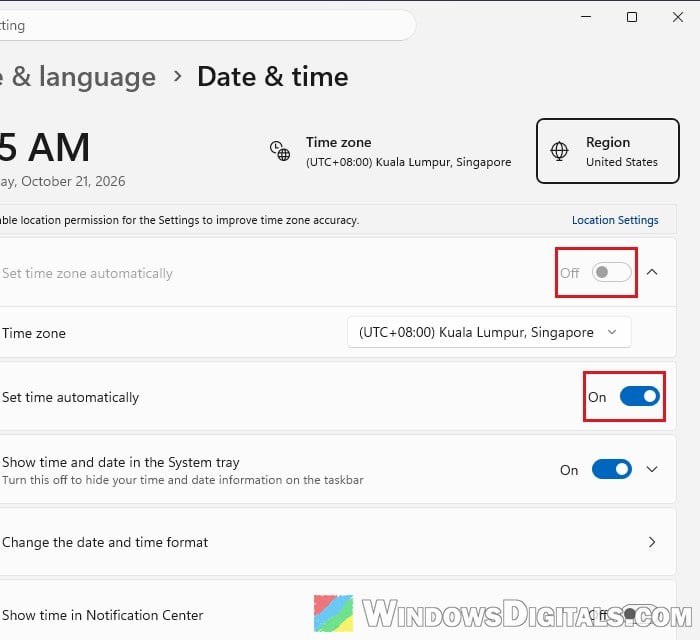Turn off Set time automatically
The height and width of the screenshot is (640, 700).
[x=639, y=396]
